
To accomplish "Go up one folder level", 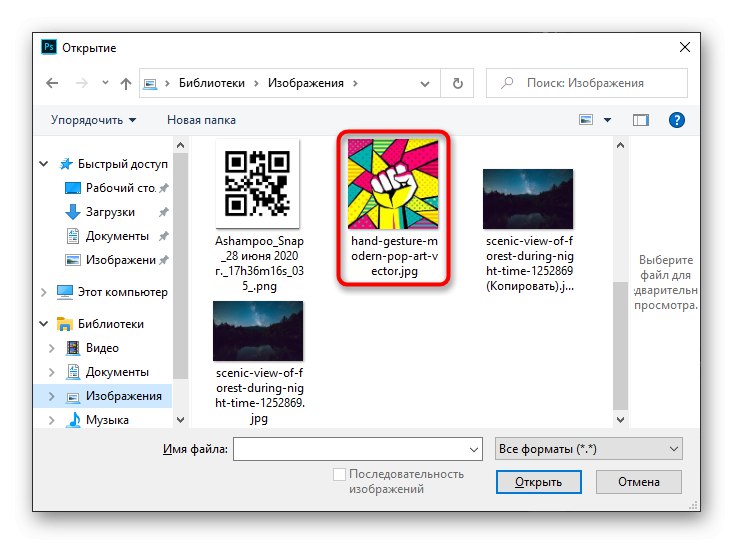I will coord(125,83).
